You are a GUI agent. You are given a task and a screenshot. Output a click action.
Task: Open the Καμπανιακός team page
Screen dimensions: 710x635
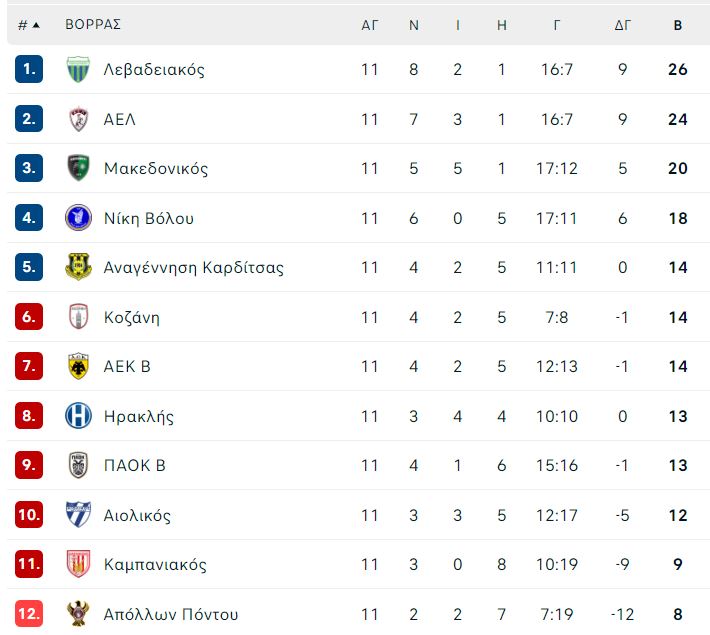click(x=155, y=565)
